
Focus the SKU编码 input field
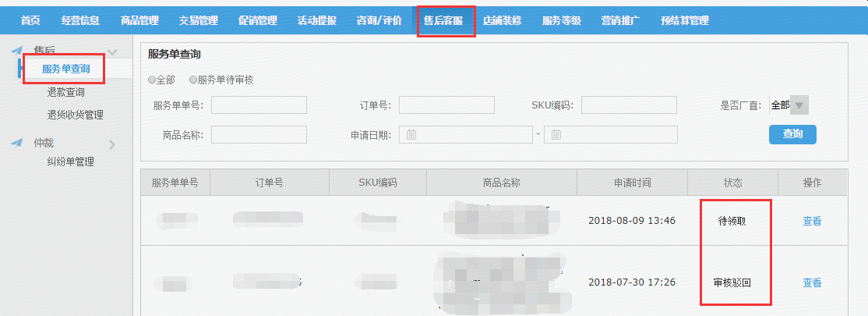click(629, 105)
